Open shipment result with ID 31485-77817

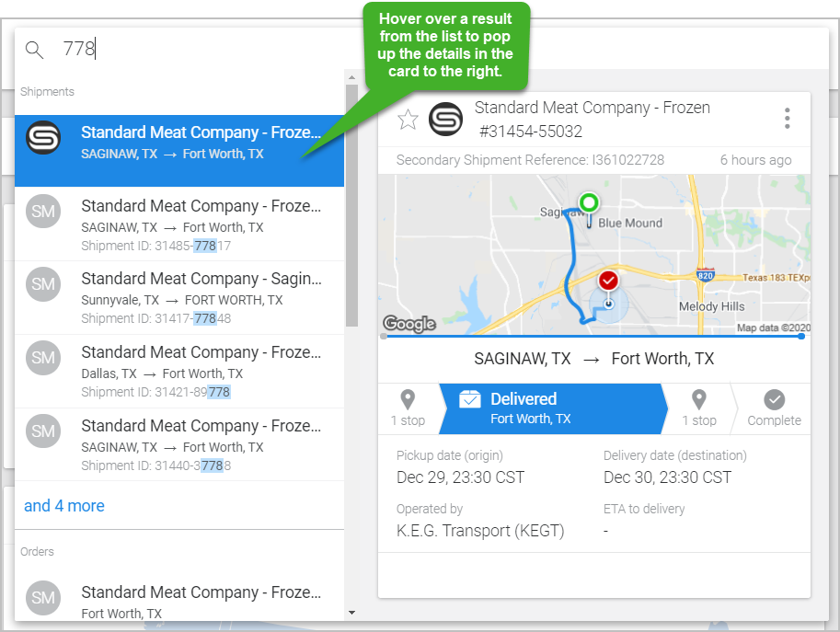pos(179,224)
